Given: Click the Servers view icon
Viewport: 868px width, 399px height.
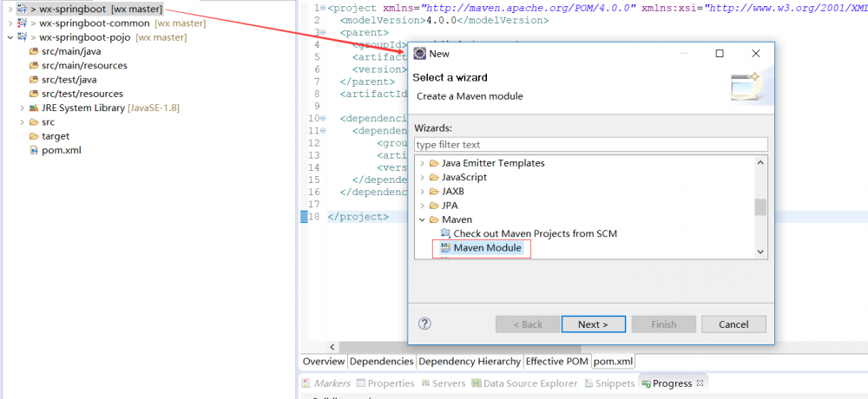Looking at the screenshot, I should (425, 383).
